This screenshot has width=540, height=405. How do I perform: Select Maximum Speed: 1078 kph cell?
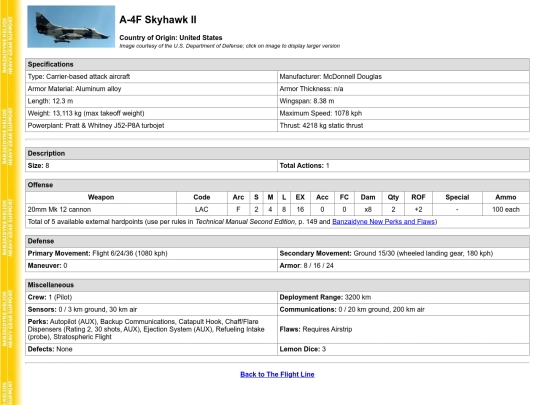(403, 113)
